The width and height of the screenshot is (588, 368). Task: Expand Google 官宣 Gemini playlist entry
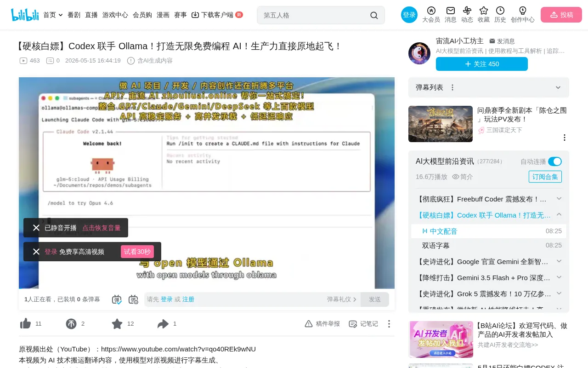click(x=559, y=261)
